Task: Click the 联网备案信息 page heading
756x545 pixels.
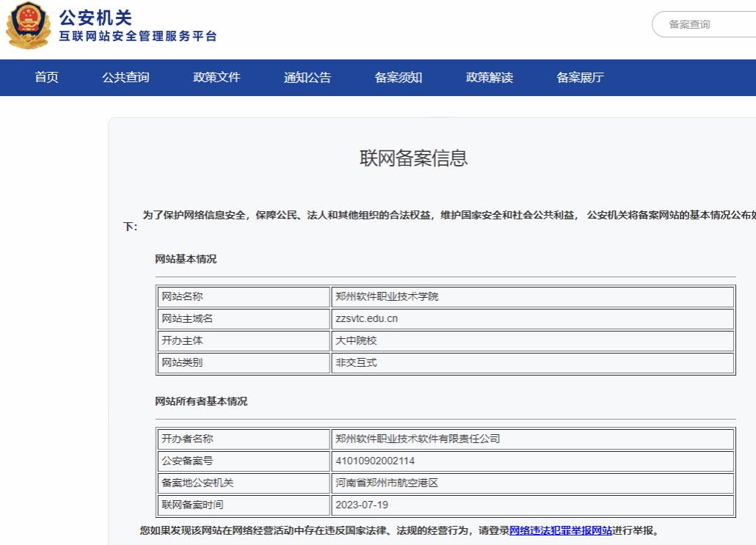Action: pyautogui.click(x=413, y=158)
